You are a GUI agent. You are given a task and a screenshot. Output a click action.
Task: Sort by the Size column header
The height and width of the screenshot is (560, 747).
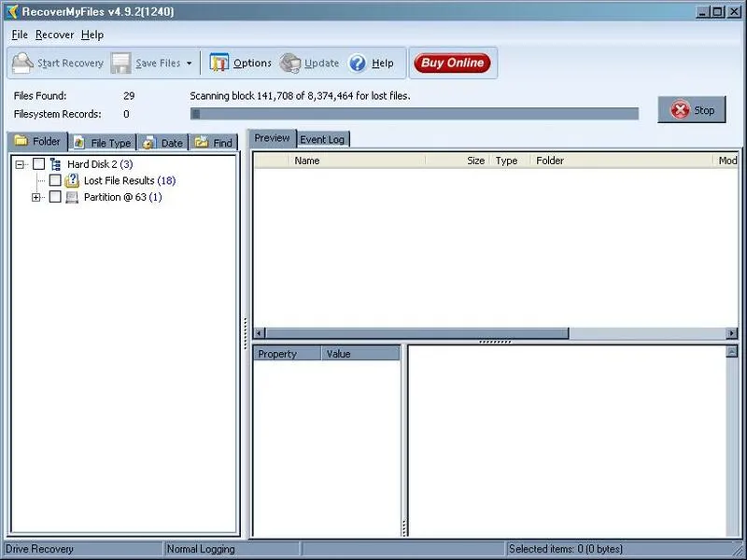coord(458,161)
